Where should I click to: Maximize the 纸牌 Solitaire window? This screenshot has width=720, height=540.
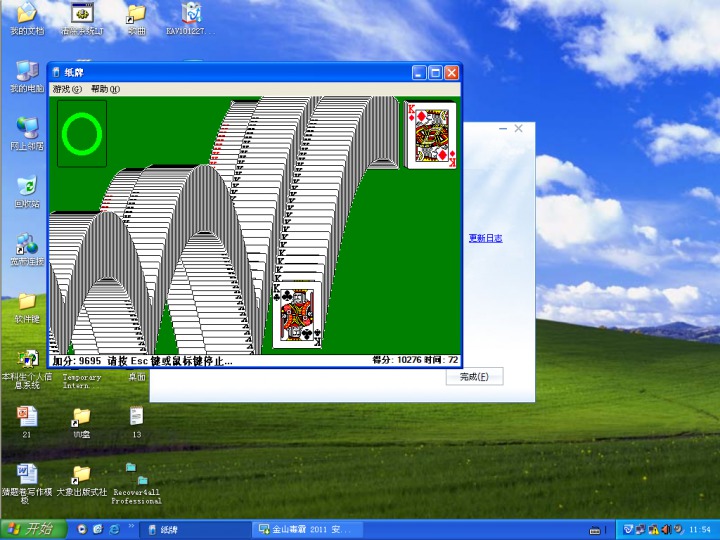[x=435, y=73]
